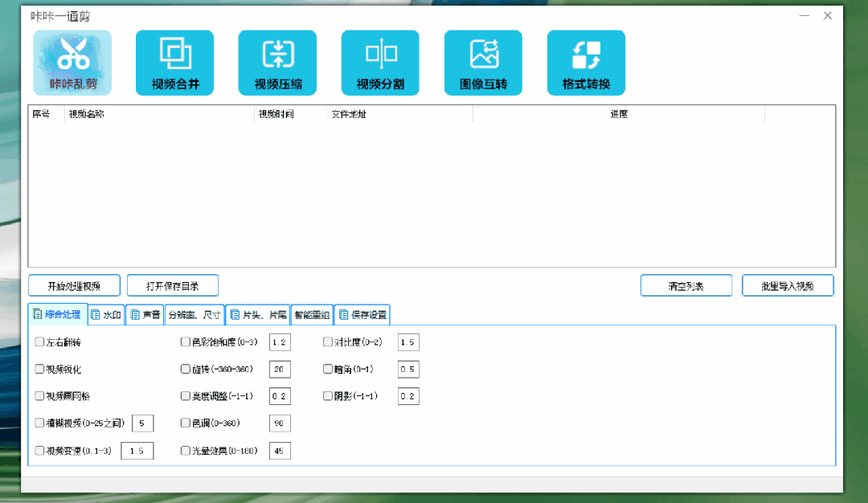Enable the 左右翻转 checkbox

[39, 342]
